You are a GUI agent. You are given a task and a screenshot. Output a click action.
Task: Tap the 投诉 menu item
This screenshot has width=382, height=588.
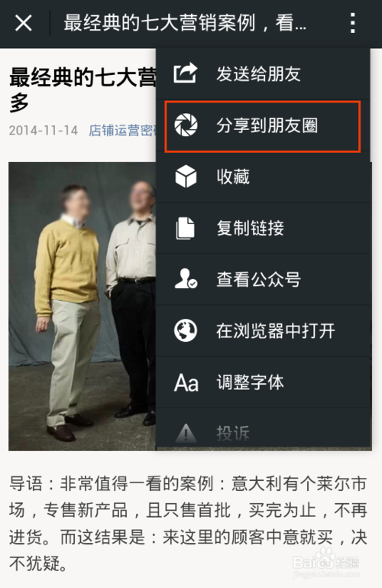pyautogui.click(x=264, y=430)
